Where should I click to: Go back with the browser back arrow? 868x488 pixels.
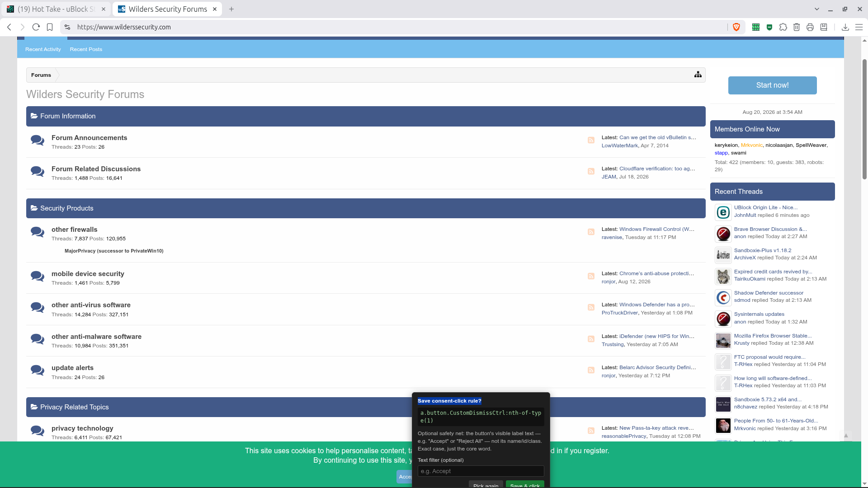(9, 27)
